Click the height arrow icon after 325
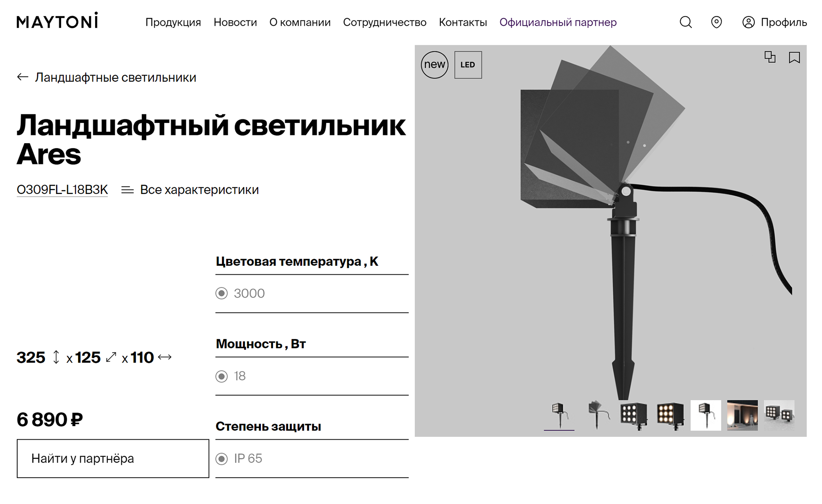 56,357
